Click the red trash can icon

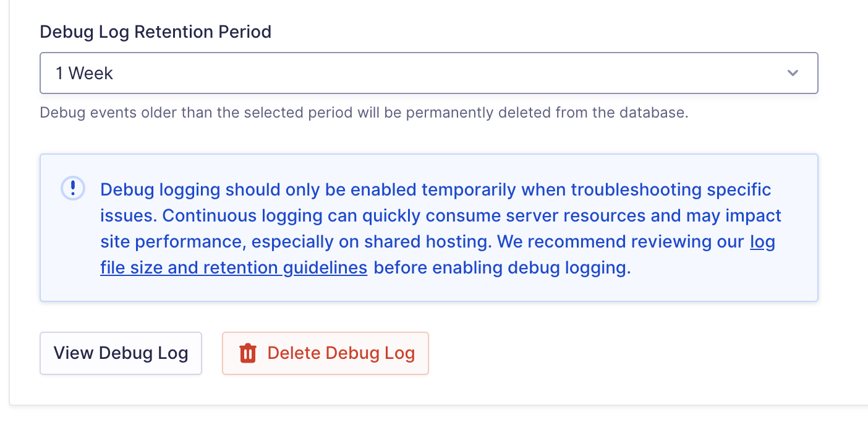(x=248, y=353)
